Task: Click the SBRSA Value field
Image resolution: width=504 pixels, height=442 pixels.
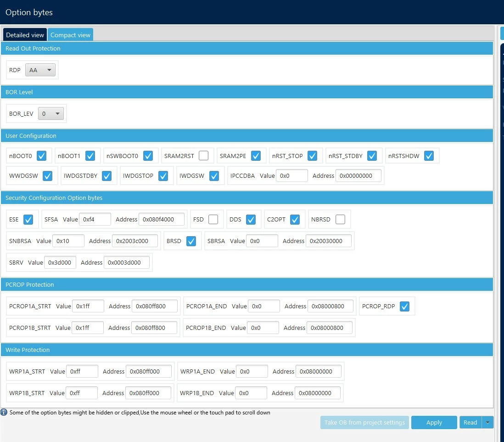Action: (x=262, y=241)
